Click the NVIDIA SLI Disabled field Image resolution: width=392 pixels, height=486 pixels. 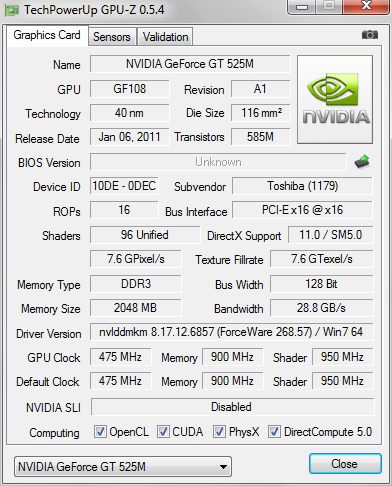(232, 407)
